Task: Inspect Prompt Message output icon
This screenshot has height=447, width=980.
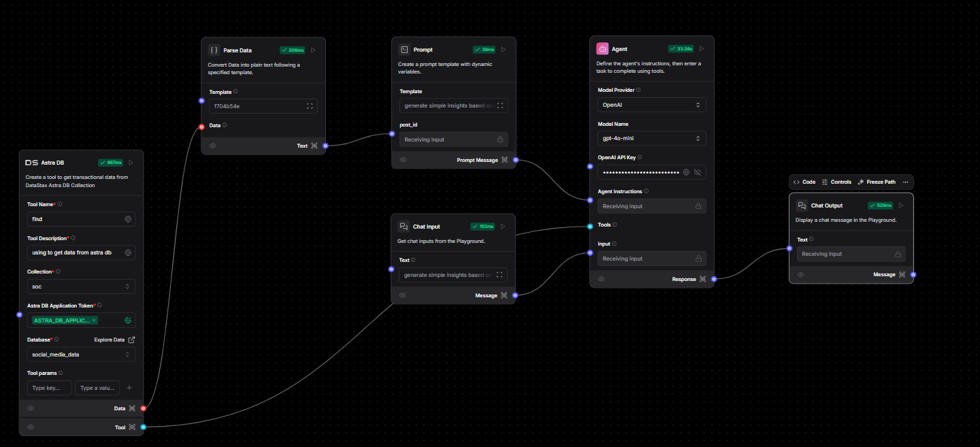Action: click(x=504, y=160)
